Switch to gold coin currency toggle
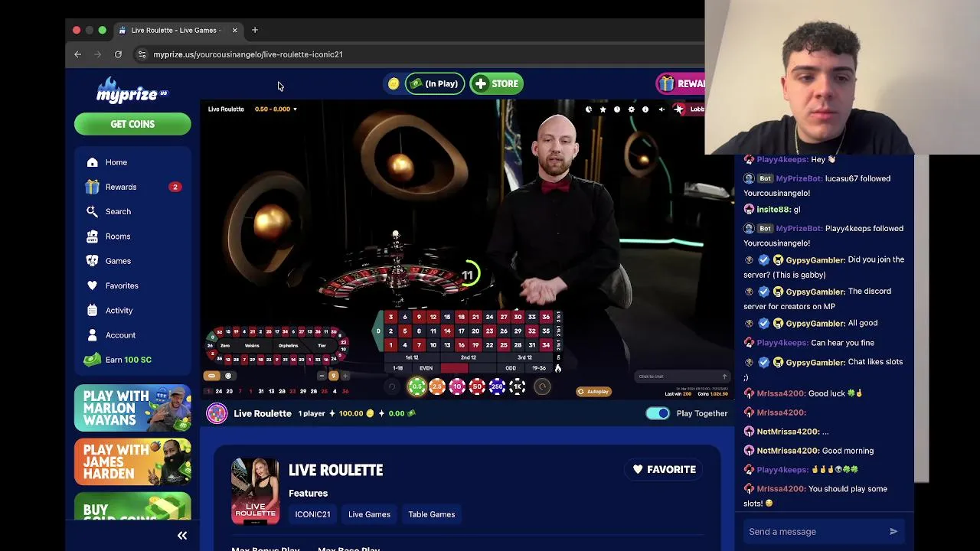 coord(394,84)
